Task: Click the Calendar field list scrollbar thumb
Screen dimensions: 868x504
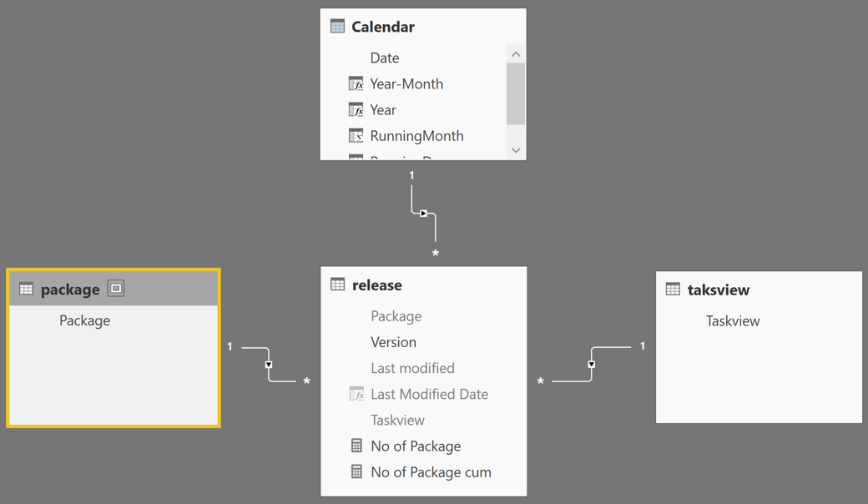Action: click(516, 93)
